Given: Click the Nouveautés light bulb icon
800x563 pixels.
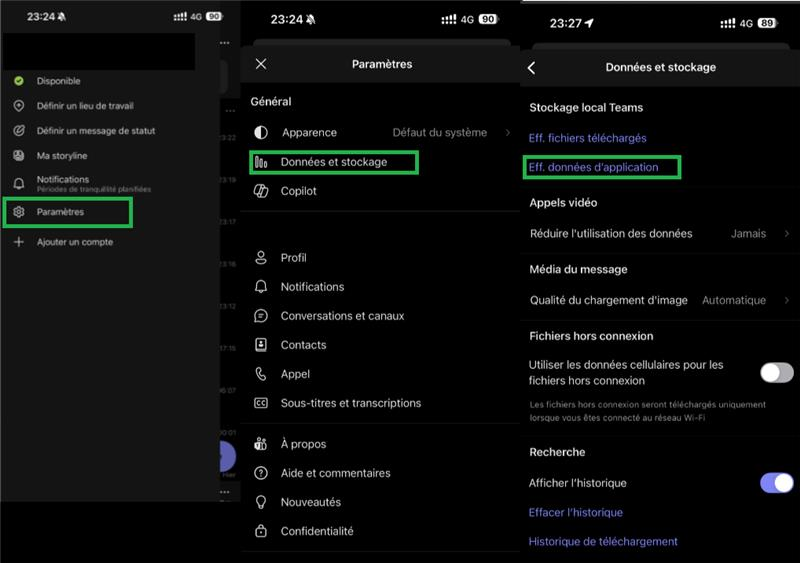Looking at the screenshot, I should pyautogui.click(x=261, y=502).
